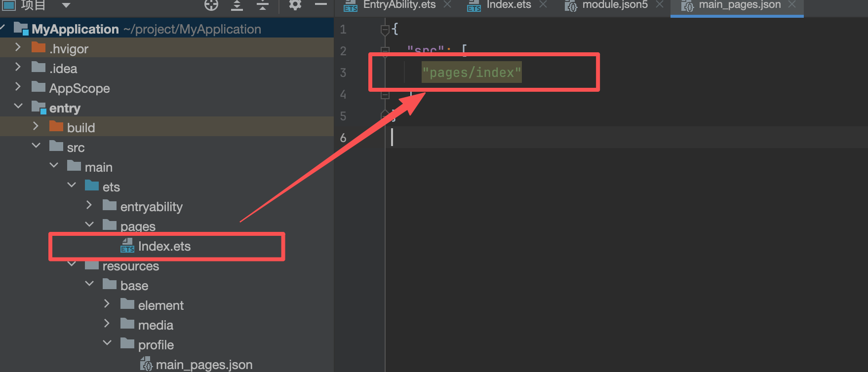Select Index.ets file in the tree
Viewport: 868px width, 372px height.
point(164,246)
